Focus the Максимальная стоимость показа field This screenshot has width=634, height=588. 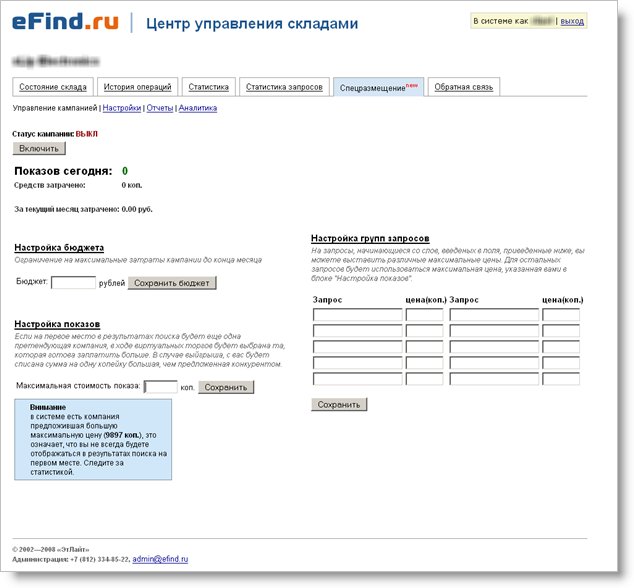161,387
